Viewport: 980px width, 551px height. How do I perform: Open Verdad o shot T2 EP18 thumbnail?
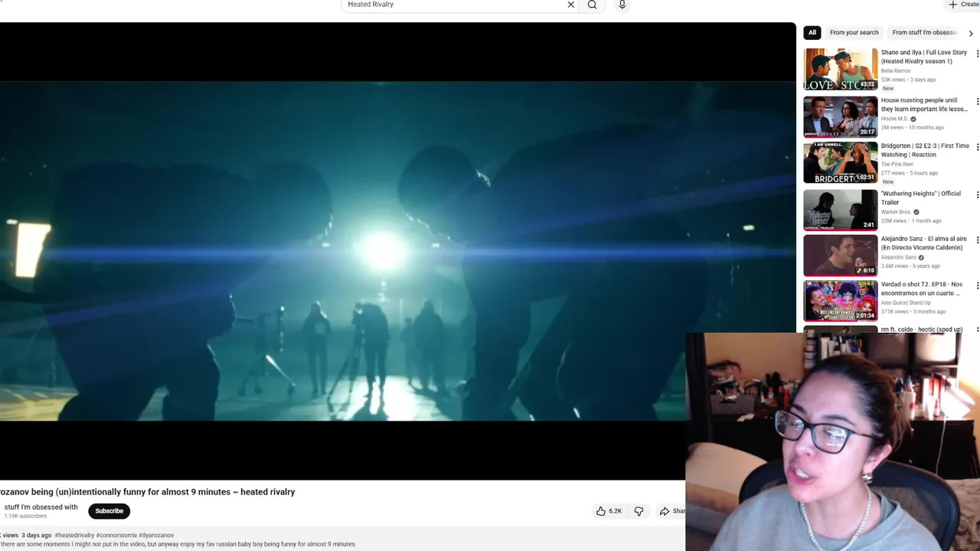(x=840, y=301)
